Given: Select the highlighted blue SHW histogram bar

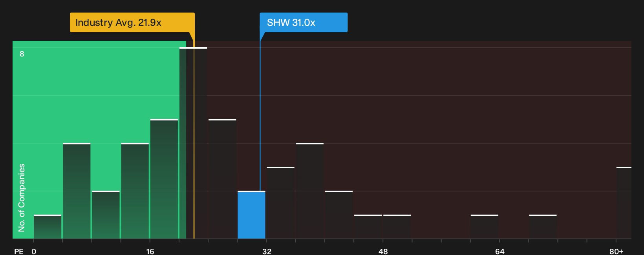Looking at the screenshot, I should click(x=251, y=215).
